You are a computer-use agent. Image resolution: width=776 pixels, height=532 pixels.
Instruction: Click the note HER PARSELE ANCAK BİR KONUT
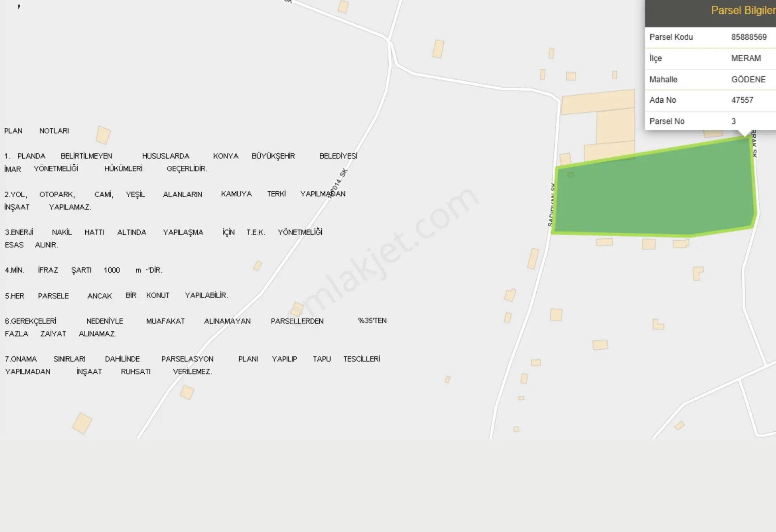[116, 296]
